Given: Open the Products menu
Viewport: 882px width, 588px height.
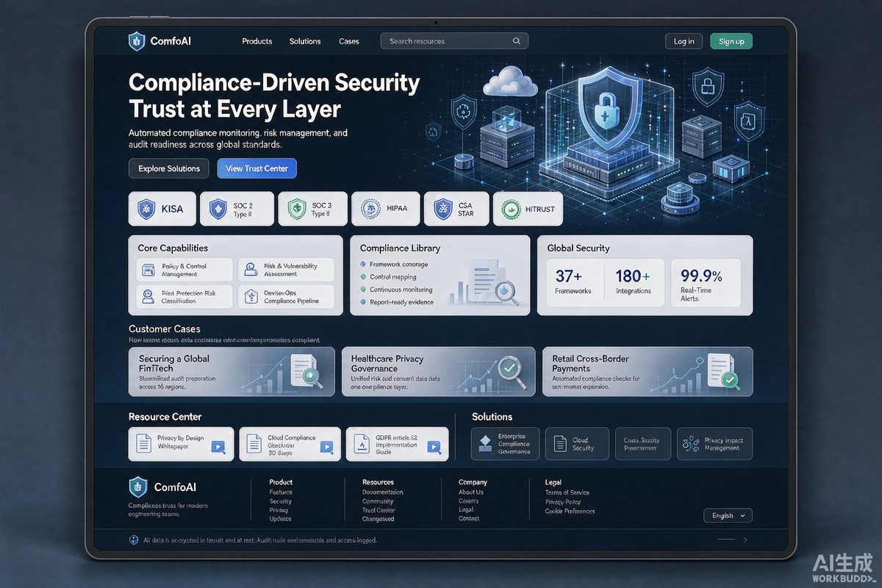Looking at the screenshot, I should pyautogui.click(x=257, y=41).
